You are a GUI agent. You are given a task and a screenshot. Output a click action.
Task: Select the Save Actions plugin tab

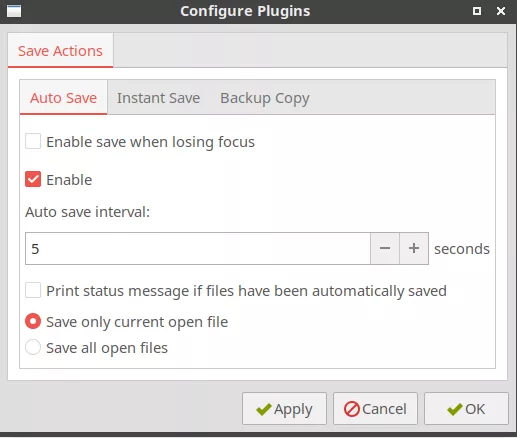[60, 51]
